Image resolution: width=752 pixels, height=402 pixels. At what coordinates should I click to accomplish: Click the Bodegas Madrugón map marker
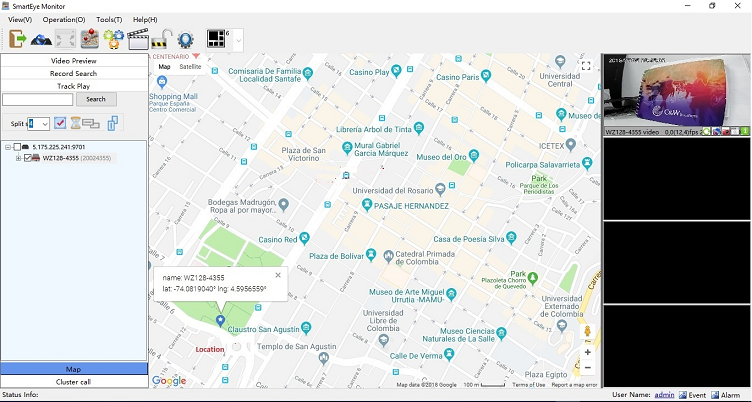[283, 205]
